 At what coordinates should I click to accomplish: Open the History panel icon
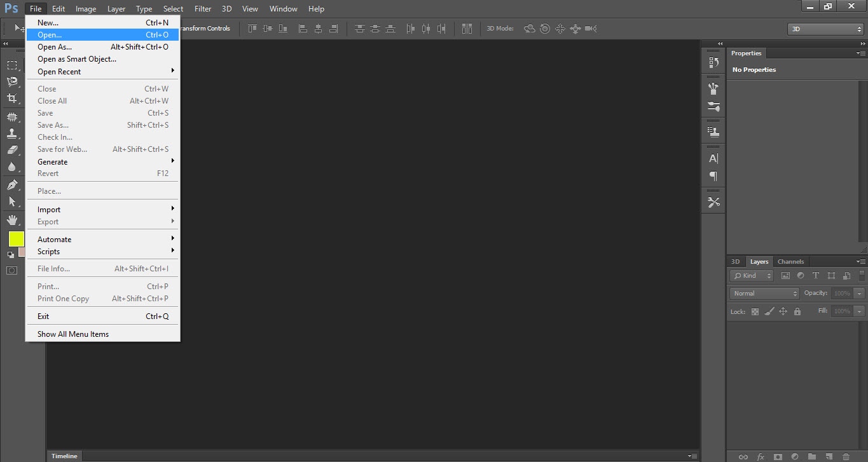click(x=713, y=62)
